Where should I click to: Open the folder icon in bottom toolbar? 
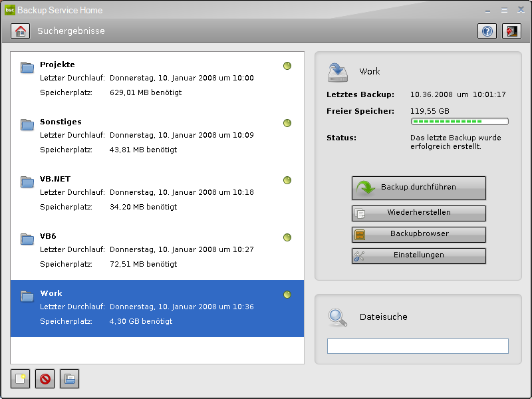click(70, 379)
